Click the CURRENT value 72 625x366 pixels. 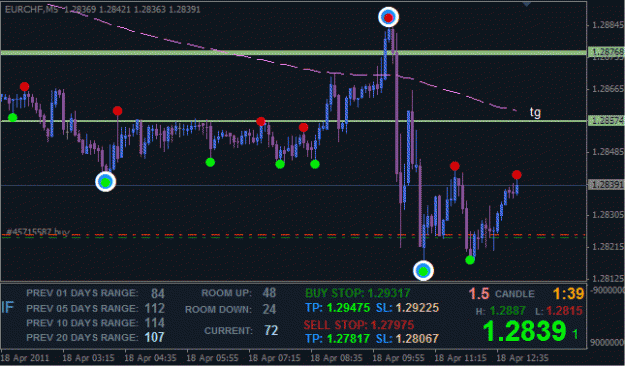pyautogui.click(x=271, y=330)
